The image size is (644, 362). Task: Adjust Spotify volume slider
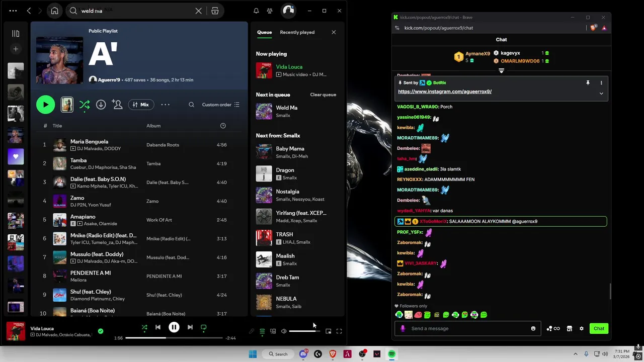[304, 331]
